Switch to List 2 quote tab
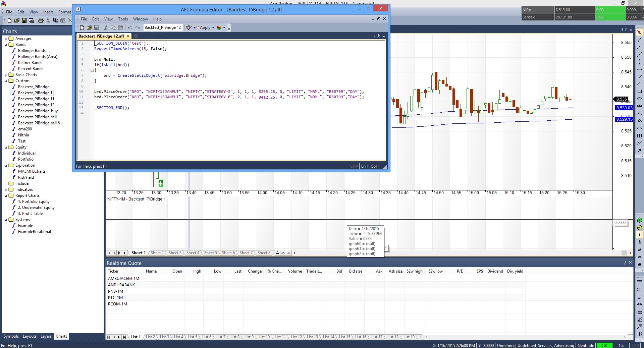 [150, 337]
